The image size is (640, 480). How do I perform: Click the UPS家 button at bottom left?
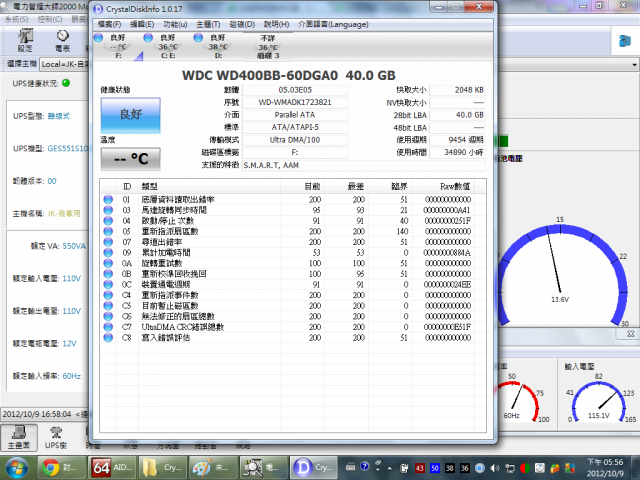(x=56, y=437)
